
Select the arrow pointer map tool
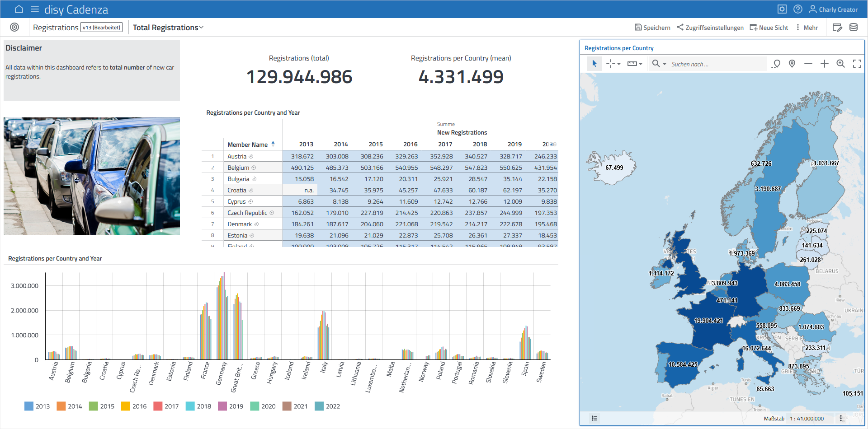[x=594, y=64]
